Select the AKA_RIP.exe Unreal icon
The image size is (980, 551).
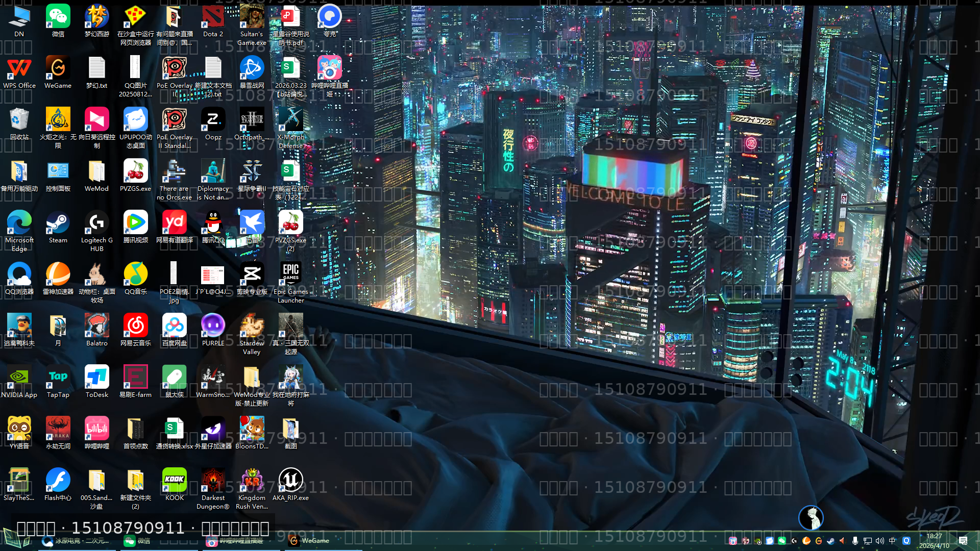[x=290, y=481]
